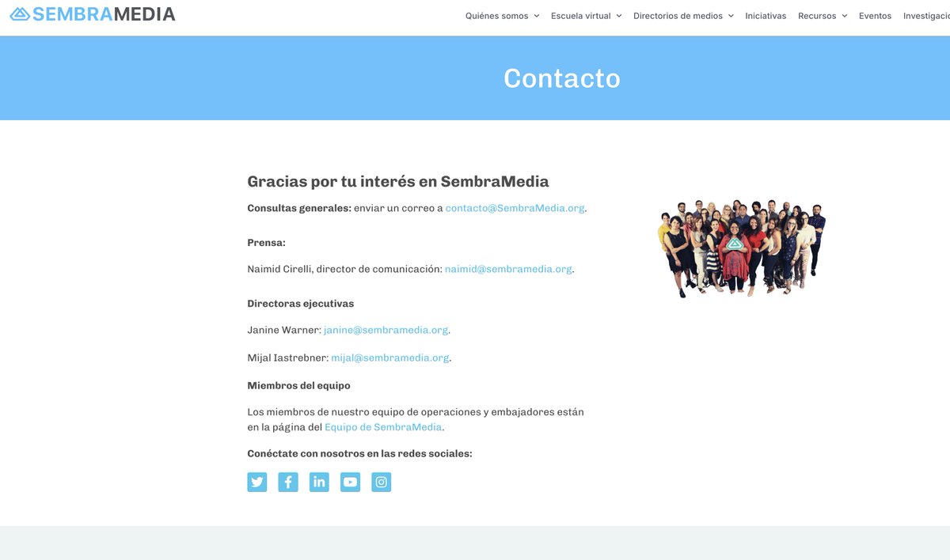The width and height of the screenshot is (950, 560).
Task: Click the SembraMedia logo
Action: (x=92, y=14)
